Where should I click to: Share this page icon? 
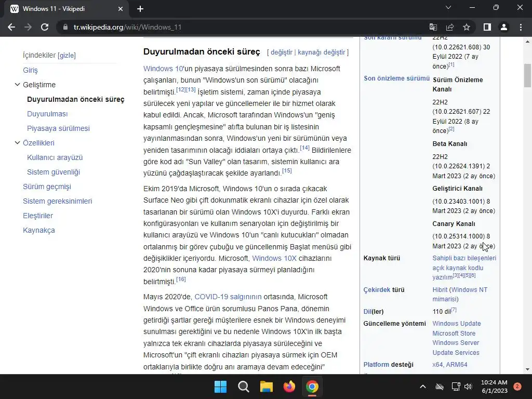pos(450,27)
